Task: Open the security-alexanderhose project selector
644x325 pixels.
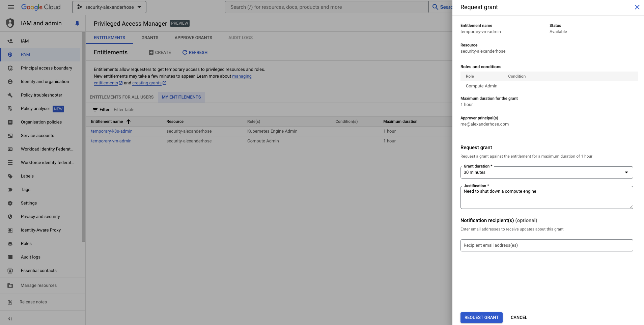Action: click(x=109, y=7)
